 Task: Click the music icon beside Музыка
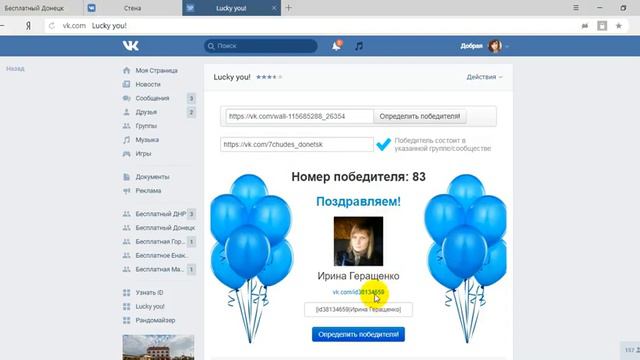(x=127, y=140)
